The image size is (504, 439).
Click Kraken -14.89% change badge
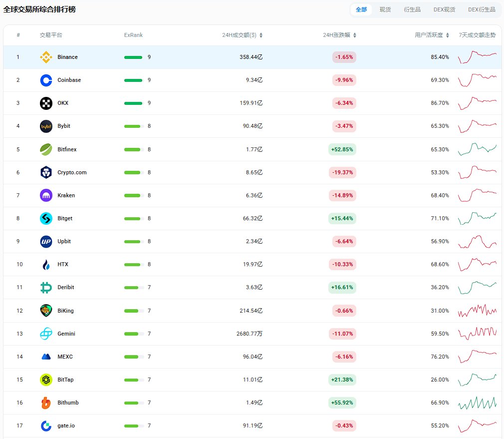342,195
